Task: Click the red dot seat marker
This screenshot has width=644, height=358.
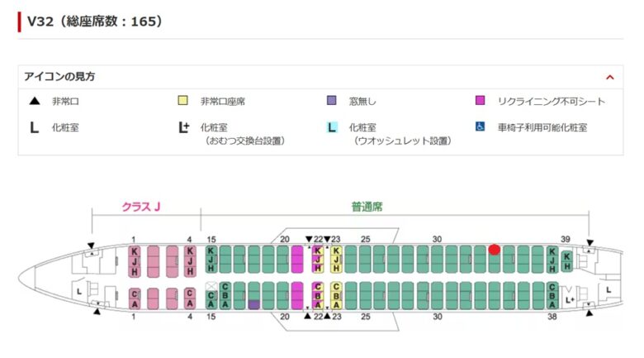Action: [494, 250]
